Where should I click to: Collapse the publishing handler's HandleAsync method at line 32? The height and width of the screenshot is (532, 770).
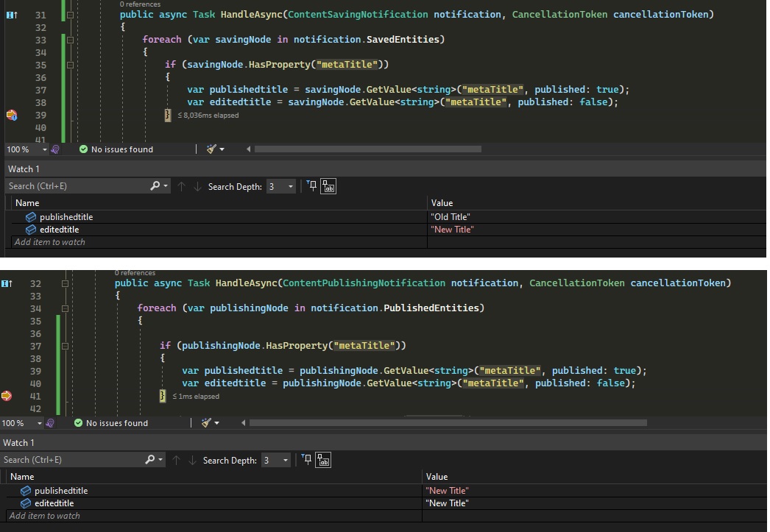click(65, 284)
